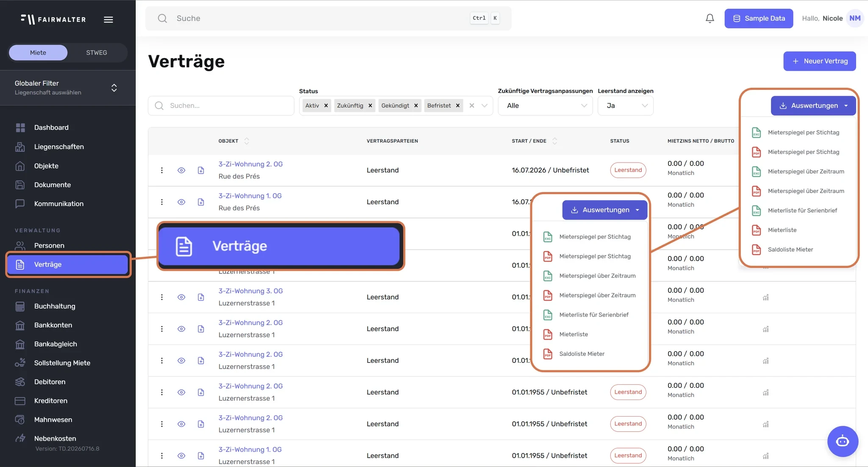Remove the Zukünftig status filter tag
Image resolution: width=868 pixels, height=467 pixels.
(370, 106)
